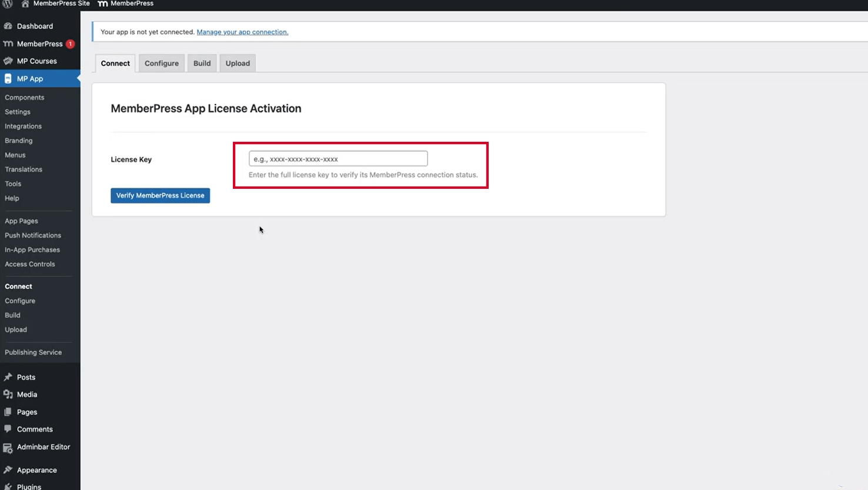
Task: Click the MP Courses icon in sidebar
Action: (x=8, y=61)
